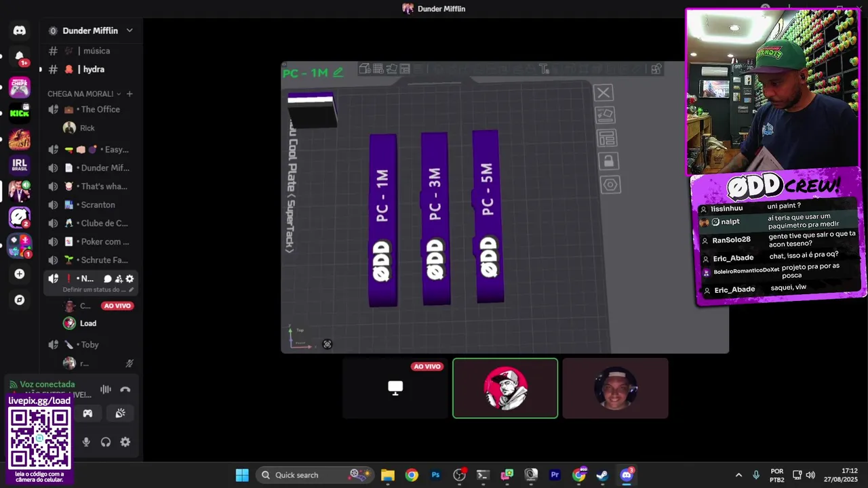This screenshot has height=488, width=868.
Task: Join the Clube de C... voice channel
Action: coord(91,223)
